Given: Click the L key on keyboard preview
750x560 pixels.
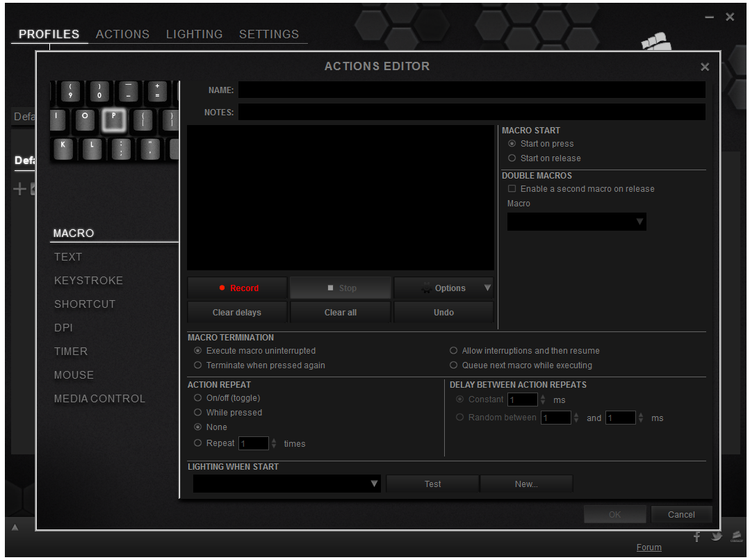Looking at the screenshot, I should click(92, 149).
